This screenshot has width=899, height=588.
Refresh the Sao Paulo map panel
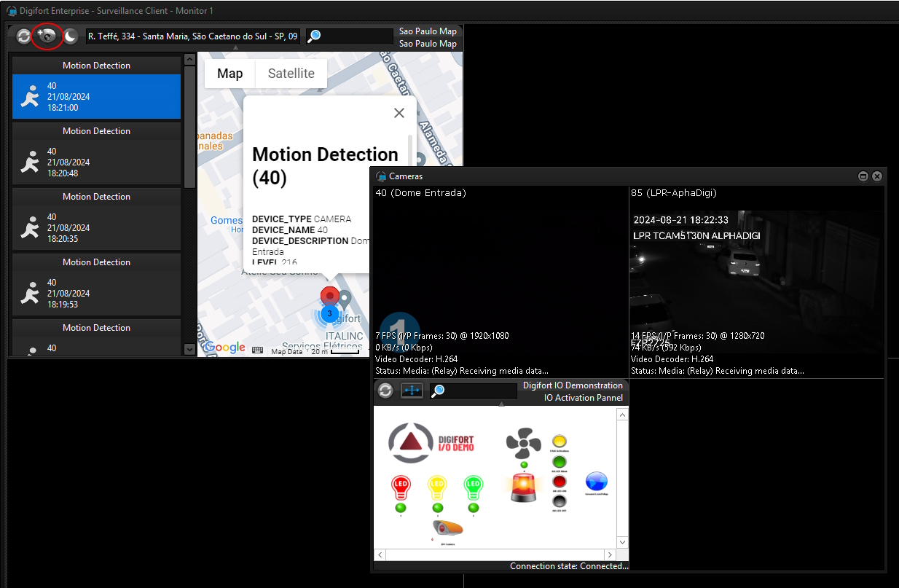[24, 36]
